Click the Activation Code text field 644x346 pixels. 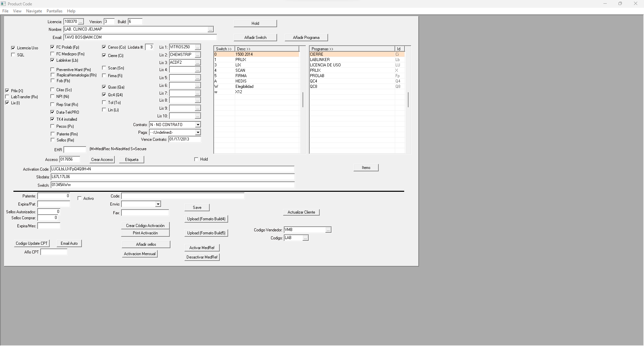pyautogui.click(x=172, y=169)
